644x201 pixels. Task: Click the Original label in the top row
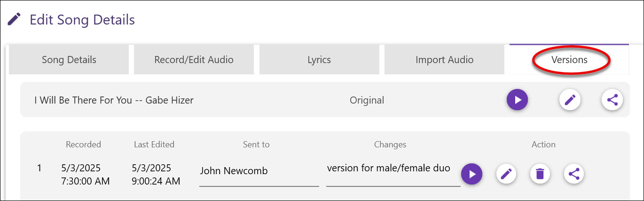click(x=367, y=100)
